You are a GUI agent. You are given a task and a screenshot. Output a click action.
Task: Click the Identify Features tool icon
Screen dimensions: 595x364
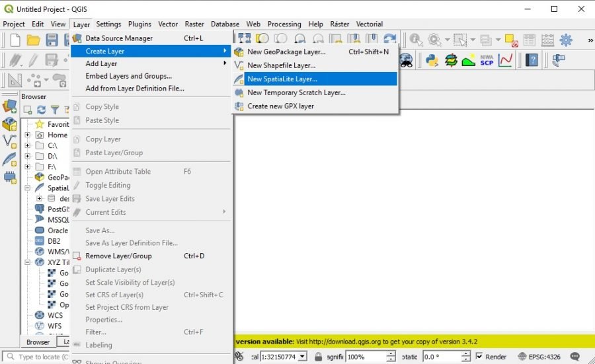coord(416,40)
